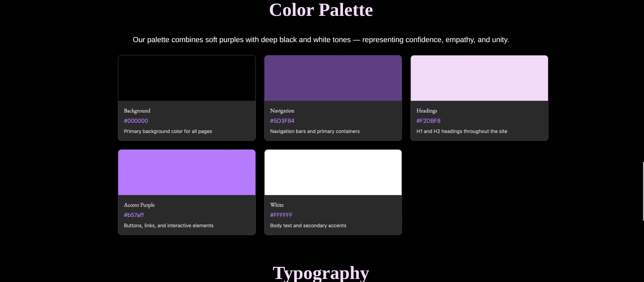Pick the Accent Purple color swatch
The height and width of the screenshot is (282, 644).
187,173
